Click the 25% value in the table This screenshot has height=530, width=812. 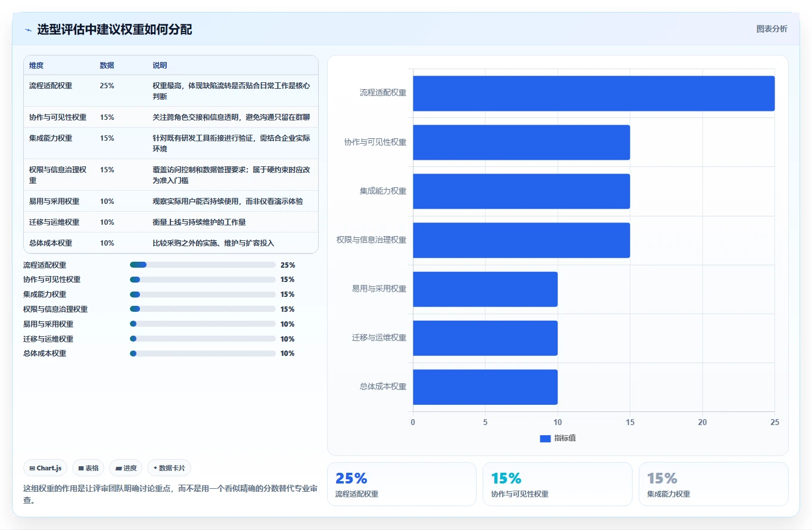(x=107, y=86)
